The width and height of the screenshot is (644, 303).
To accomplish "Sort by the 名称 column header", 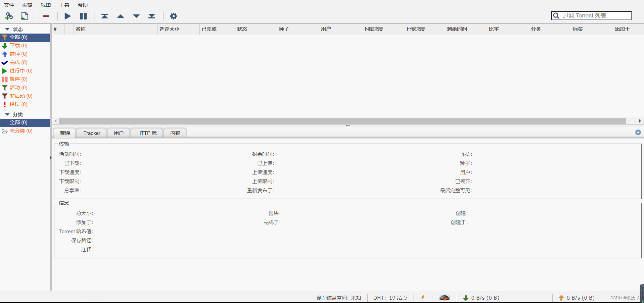I will 116,29.
